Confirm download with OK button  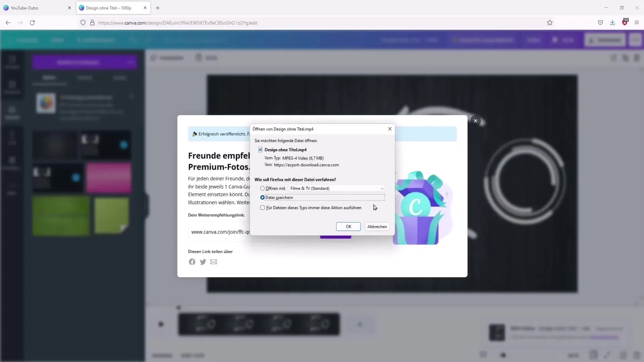(348, 227)
